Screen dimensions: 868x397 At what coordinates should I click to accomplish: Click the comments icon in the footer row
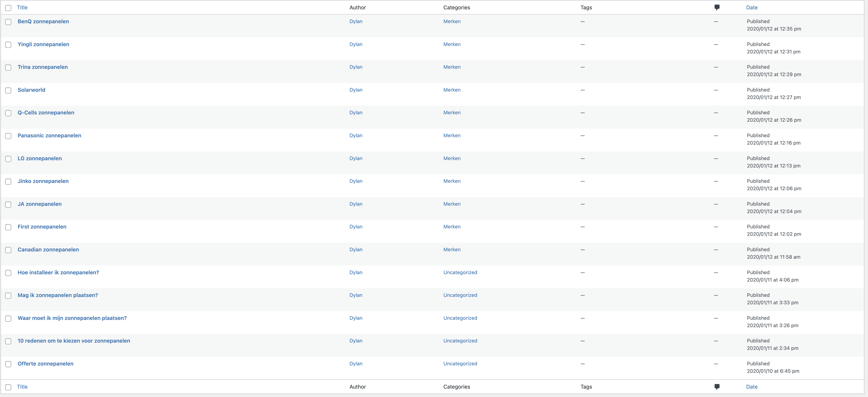pos(717,387)
